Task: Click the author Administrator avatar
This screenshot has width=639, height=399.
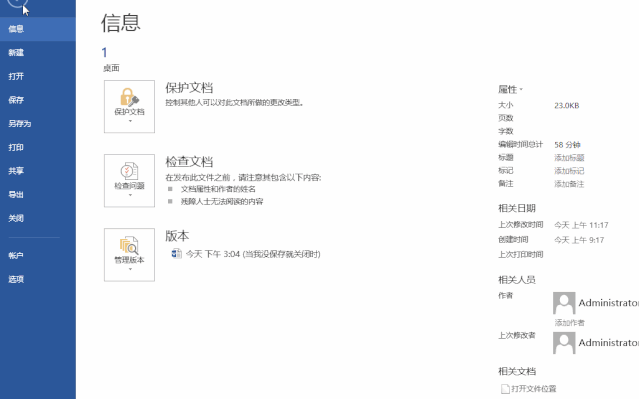Action: tap(564, 303)
